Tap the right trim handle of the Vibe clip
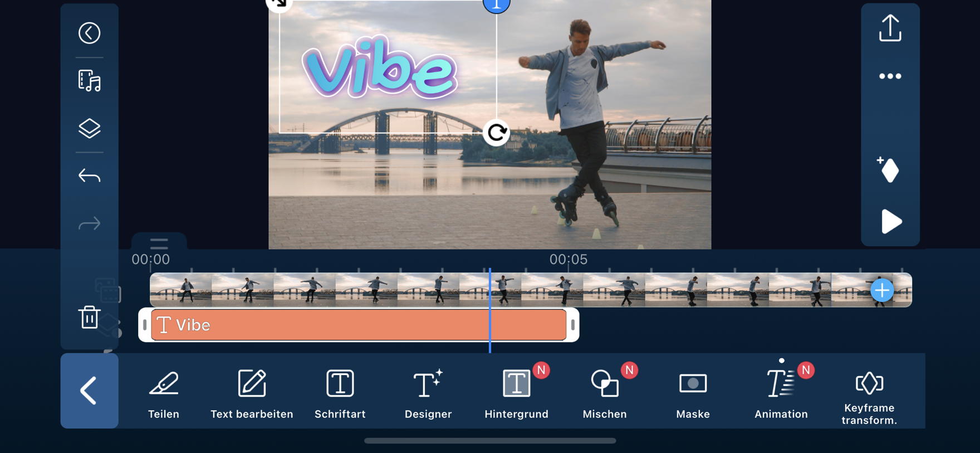This screenshot has height=453, width=980. 573,325
